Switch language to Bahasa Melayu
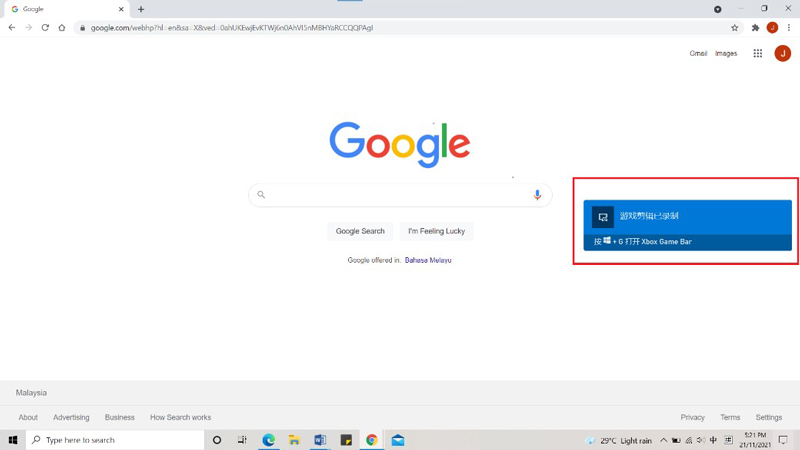The width and height of the screenshot is (800, 450). (428, 260)
